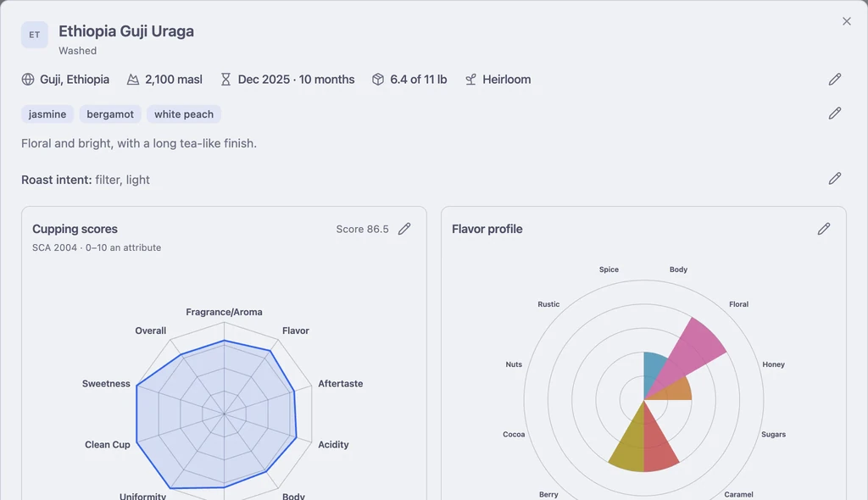
Task: Click the Heirloom variety text
Action: 507,79
